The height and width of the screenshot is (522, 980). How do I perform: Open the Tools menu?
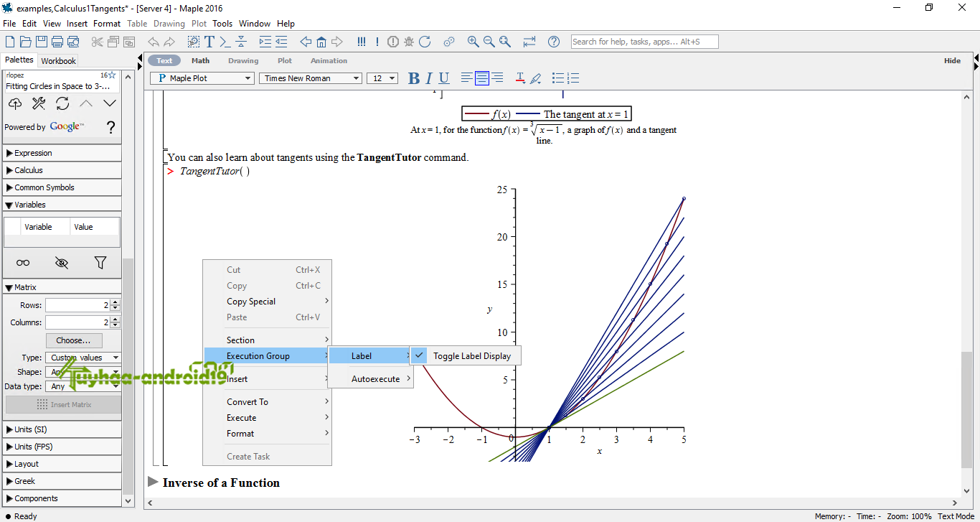(x=222, y=24)
